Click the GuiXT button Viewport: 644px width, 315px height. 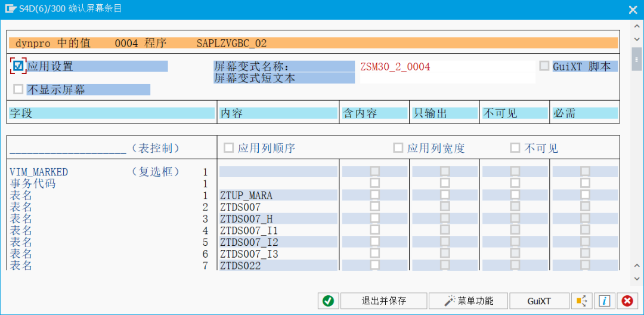(539, 301)
